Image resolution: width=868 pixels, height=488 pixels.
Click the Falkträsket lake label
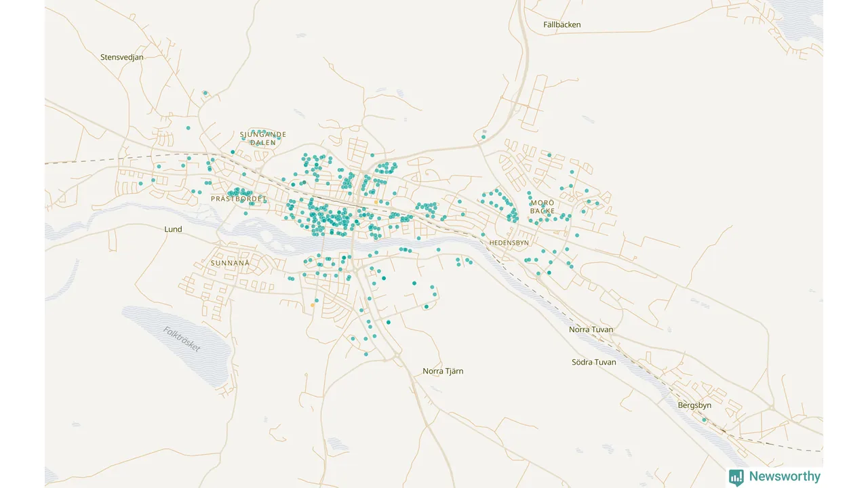[182, 339]
